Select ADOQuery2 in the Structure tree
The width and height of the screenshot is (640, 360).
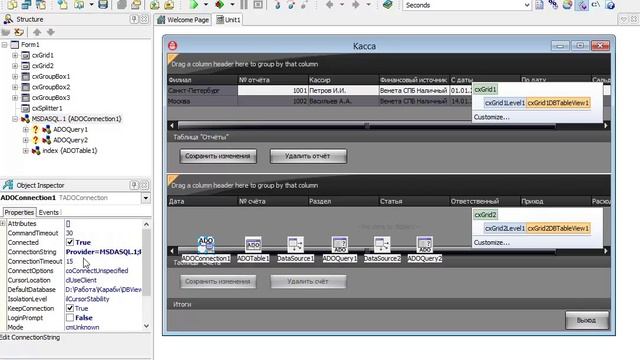point(70,140)
